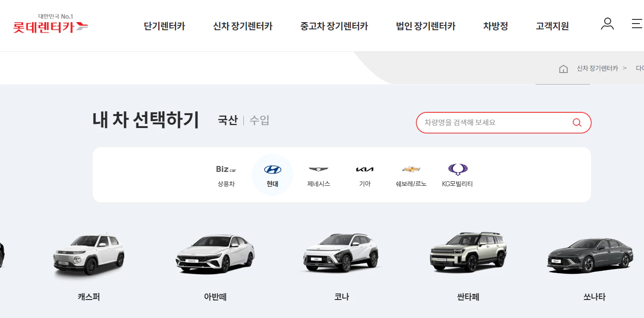Viewport: 644px width, 318px height.
Task: Click the 싼타페 car name label
Action: pos(468,297)
